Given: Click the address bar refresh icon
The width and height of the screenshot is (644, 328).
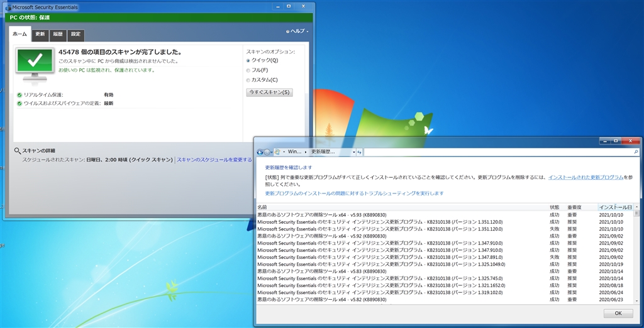Looking at the screenshot, I should [x=359, y=152].
